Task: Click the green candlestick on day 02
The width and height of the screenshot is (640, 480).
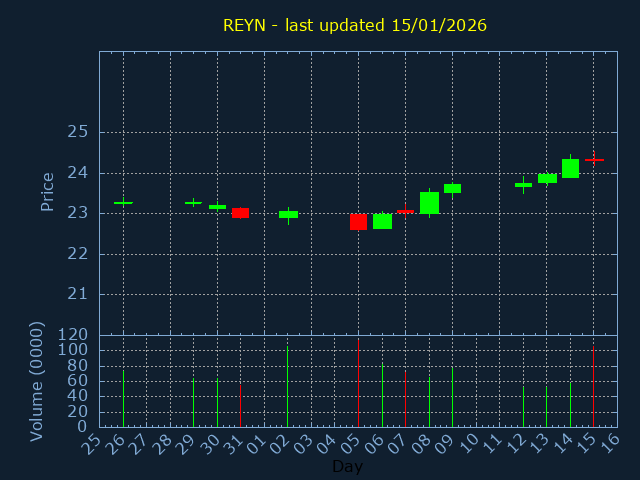Action: [288, 214]
